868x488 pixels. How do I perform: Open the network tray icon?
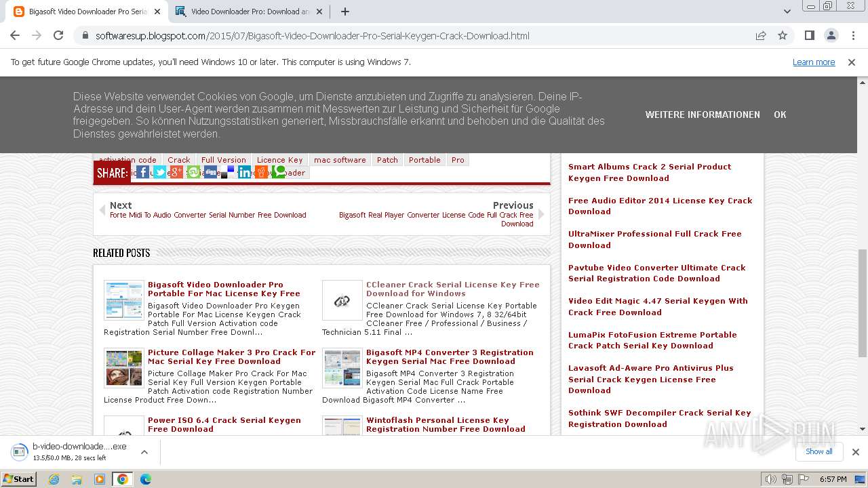tap(787, 479)
